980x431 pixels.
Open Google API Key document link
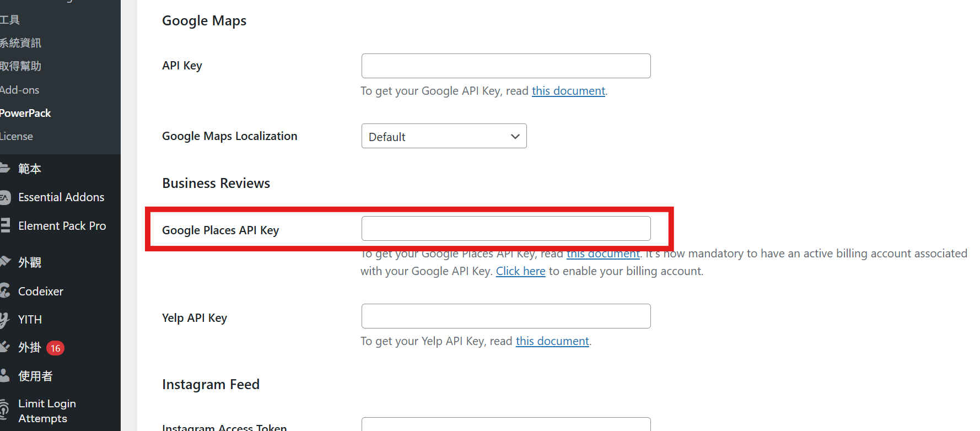[568, 91]
